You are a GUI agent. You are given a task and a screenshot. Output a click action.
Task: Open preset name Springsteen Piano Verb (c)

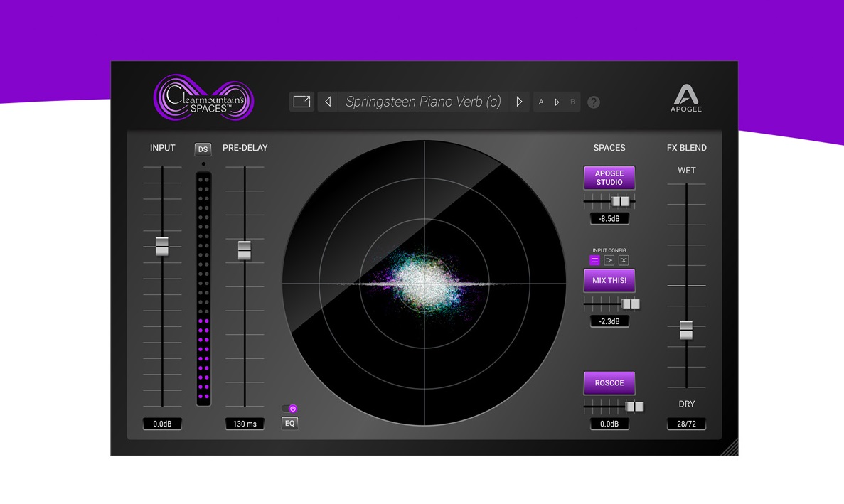[423, 102]
